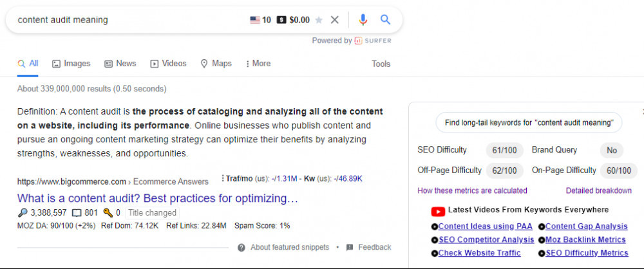Click the Content Gap Analysis video link
644x269 pixels.
click(x=586, y=227)
